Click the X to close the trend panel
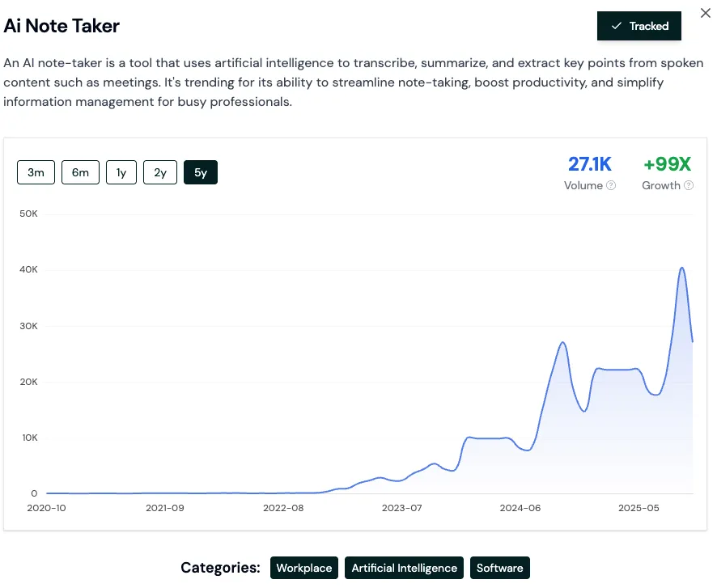 click(x=705, y=13)
